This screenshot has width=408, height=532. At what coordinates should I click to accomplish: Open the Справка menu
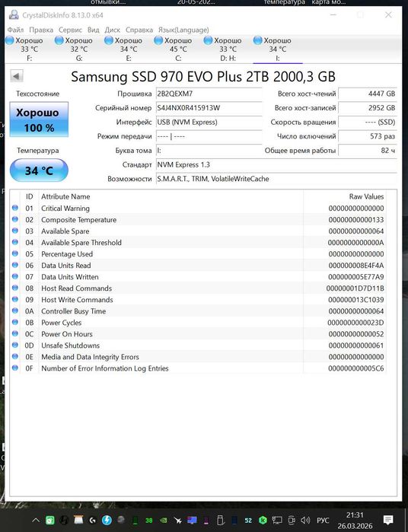pos(139,30)
